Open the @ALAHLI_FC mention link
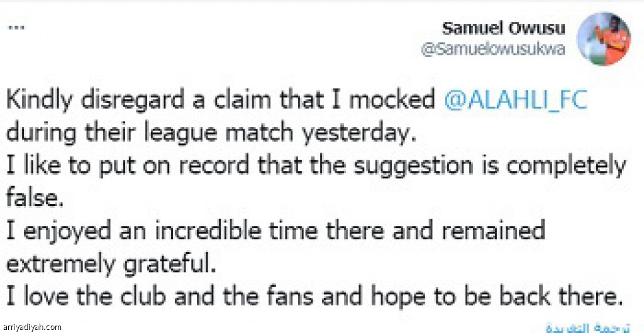The height and width of the screenshot is (333, 644). pos(516,101)
